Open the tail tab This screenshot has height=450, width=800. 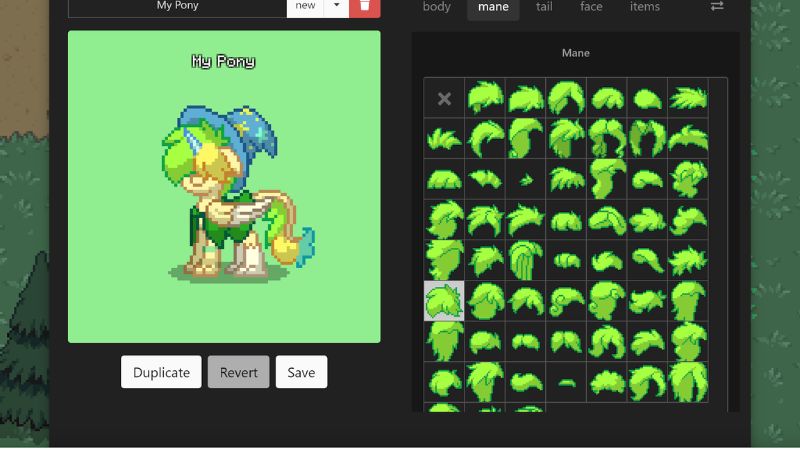coord(544,7)
